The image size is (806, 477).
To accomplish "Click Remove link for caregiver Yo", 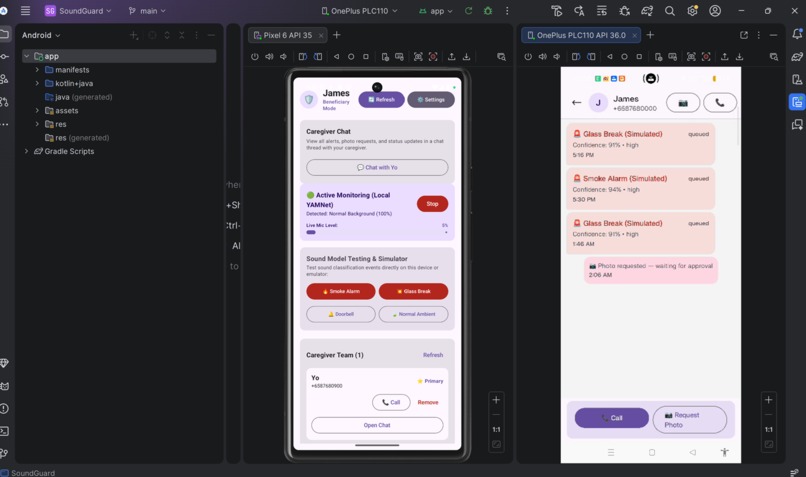I will [428, 402].
